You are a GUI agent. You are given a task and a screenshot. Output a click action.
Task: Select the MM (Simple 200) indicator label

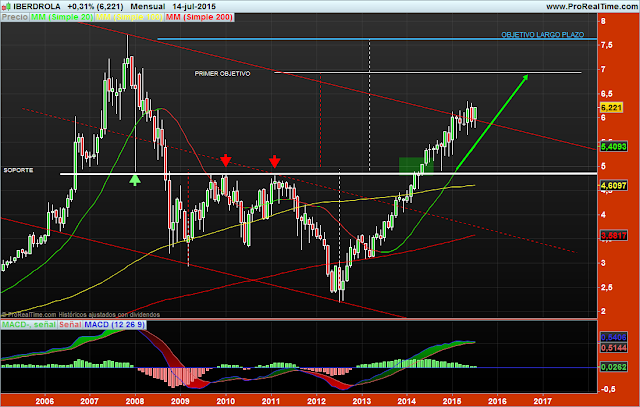point(199,17)
